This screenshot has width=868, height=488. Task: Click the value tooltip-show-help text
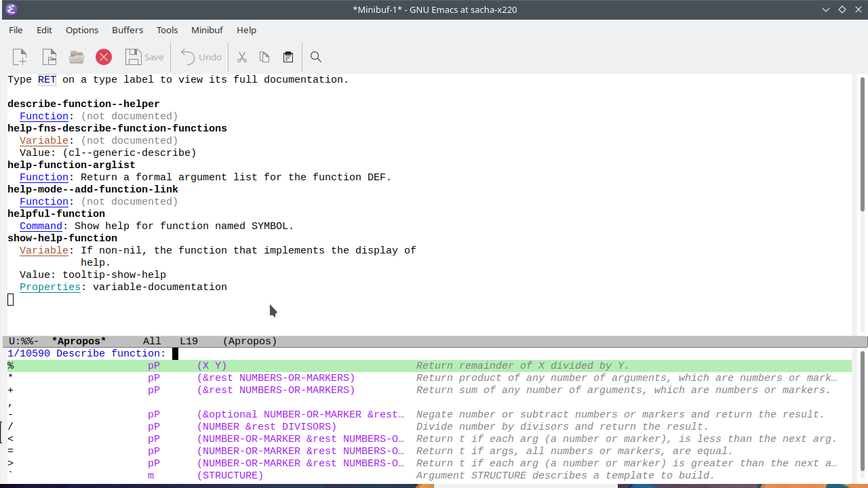(x=114, y=274)
